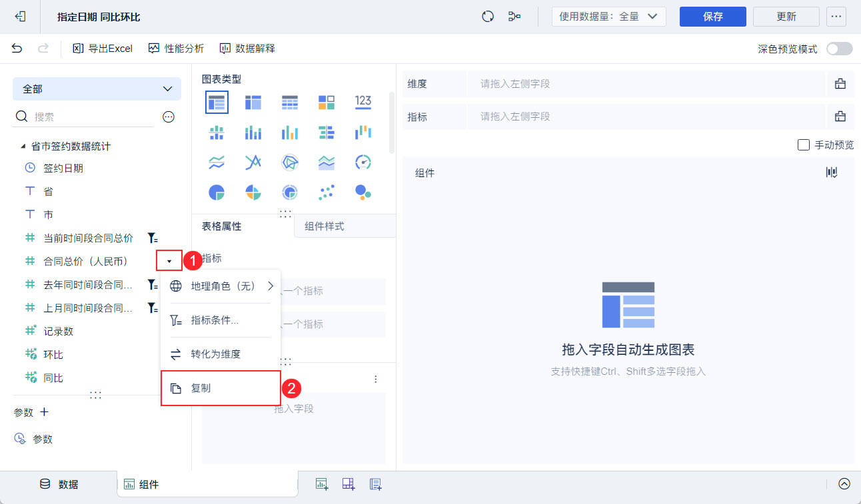Open the 使用数据量: 全量 dropdown
Screen dimensions: 861x504
click(609, 17)
